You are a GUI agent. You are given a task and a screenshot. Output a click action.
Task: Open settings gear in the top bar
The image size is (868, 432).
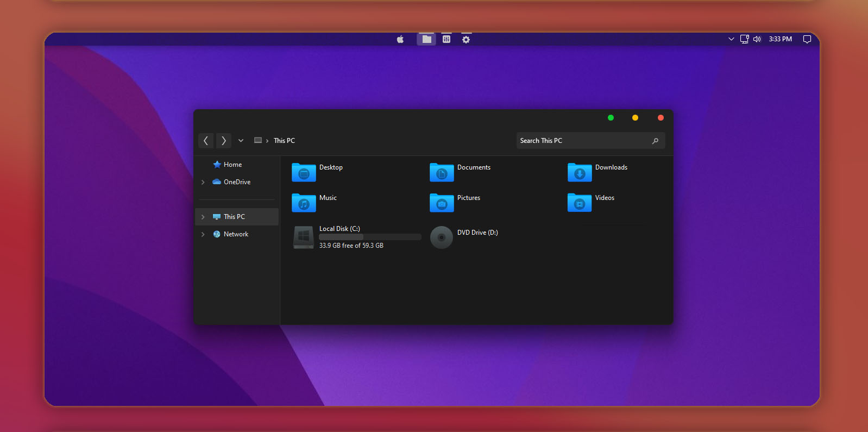(x=466, y=39)
